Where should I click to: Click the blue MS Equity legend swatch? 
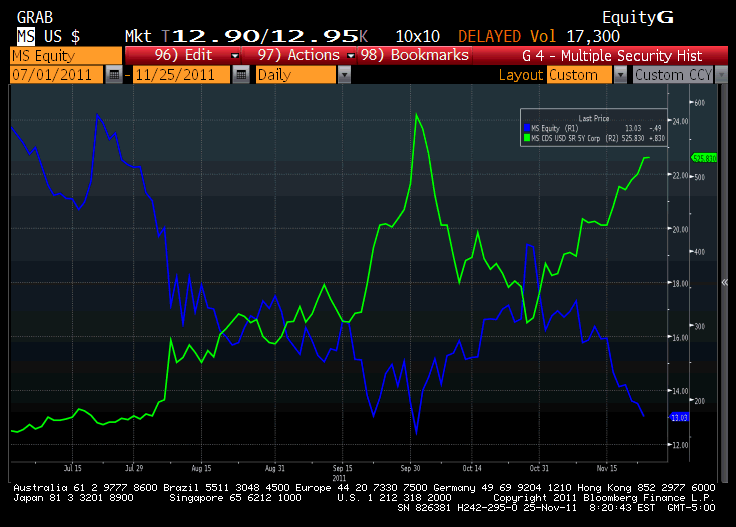[x=527, y=128]
